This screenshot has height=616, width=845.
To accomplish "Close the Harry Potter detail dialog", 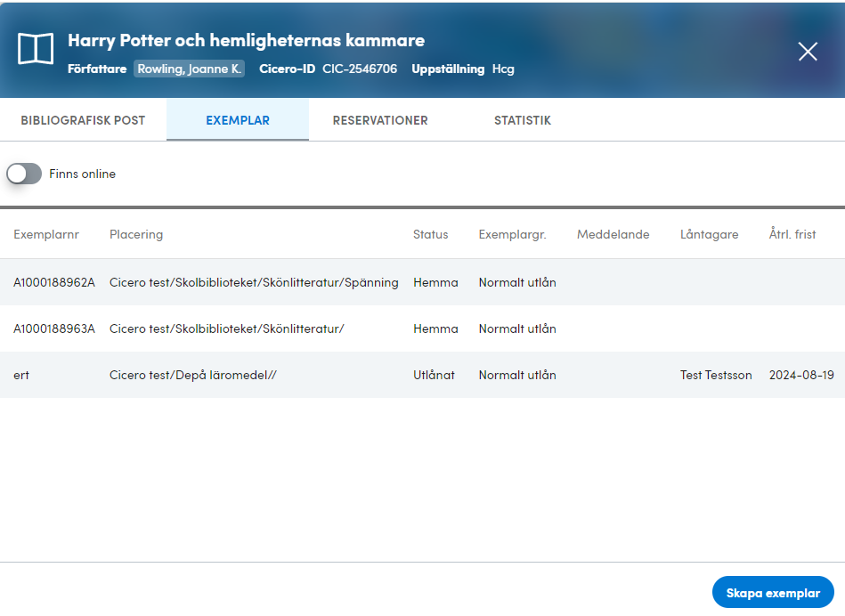I will pos(808,52).
